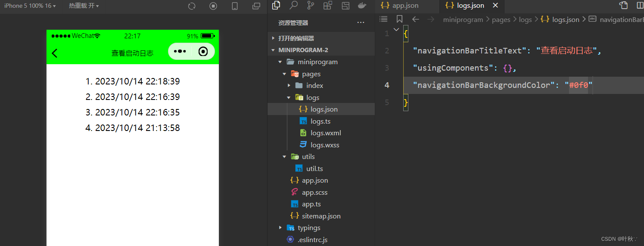The height and width of the screenshot is (246, 644).
Task: Click the open changes icon at top right
Action: [x=623, y=5]
